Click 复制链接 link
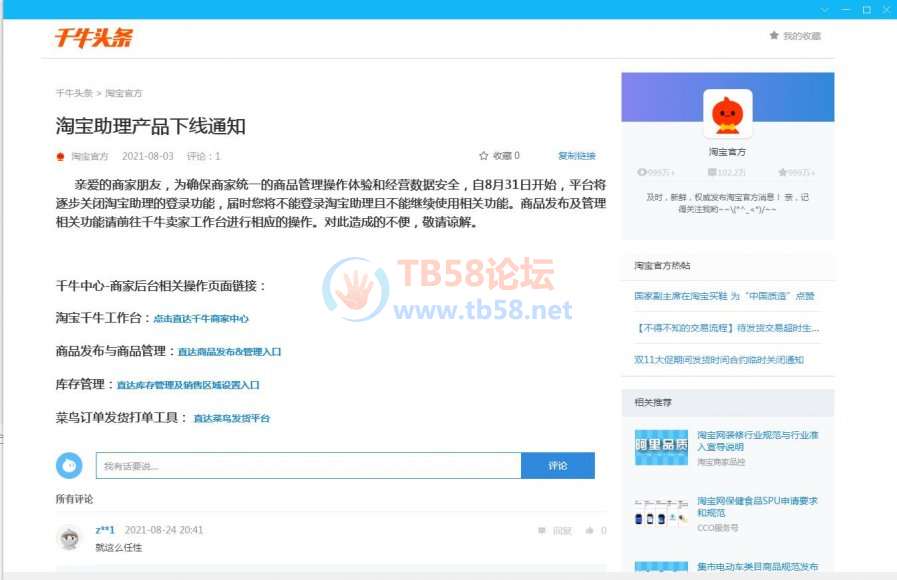Image resolution: width=897 pixels, height=580 pixels. (577, 156)
